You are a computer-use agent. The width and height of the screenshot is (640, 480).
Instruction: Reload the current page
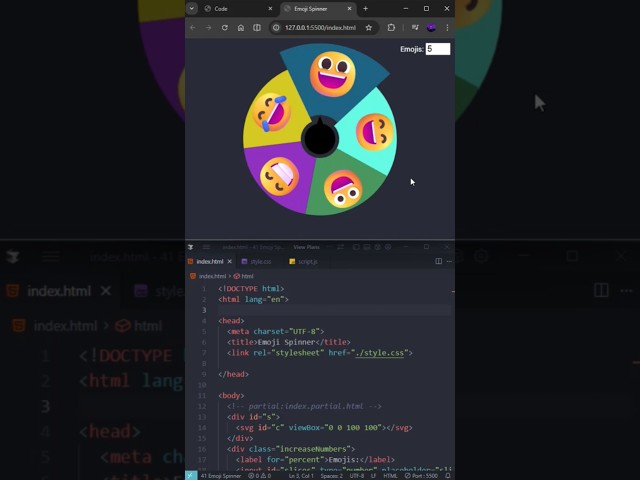point(224,27)
